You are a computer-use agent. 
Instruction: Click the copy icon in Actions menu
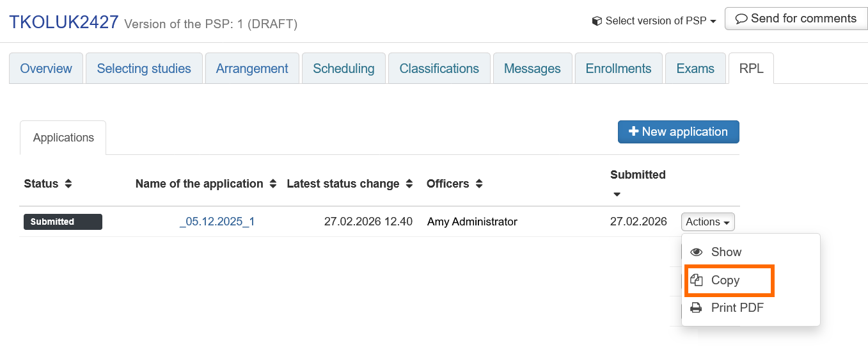coord(697,280)
